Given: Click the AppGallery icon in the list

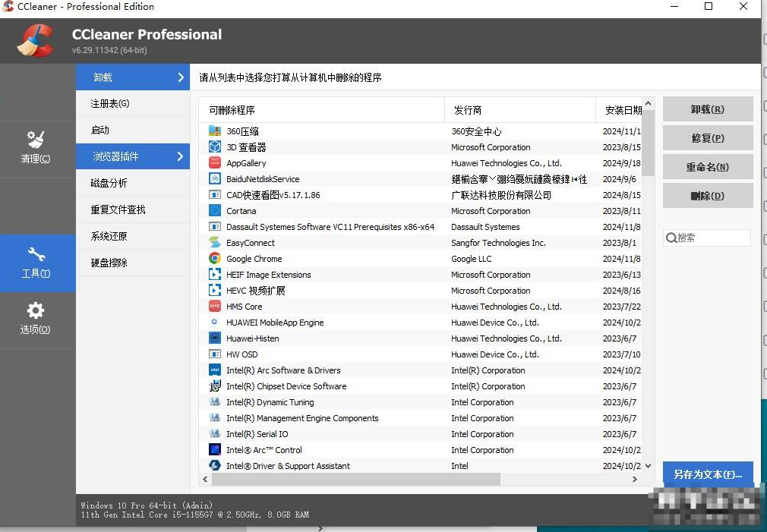Looking at the screenshot, I should coord(214,163).
